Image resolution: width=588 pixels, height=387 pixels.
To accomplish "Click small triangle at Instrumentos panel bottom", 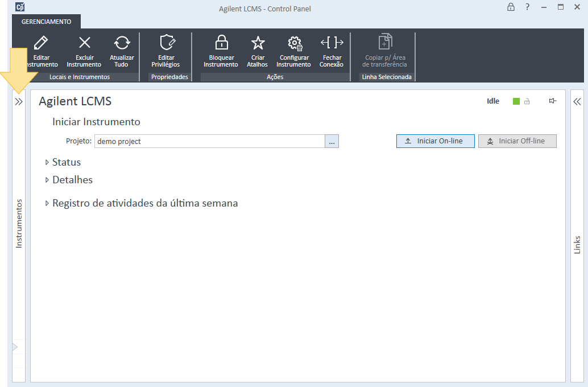I will click(15, 347).
